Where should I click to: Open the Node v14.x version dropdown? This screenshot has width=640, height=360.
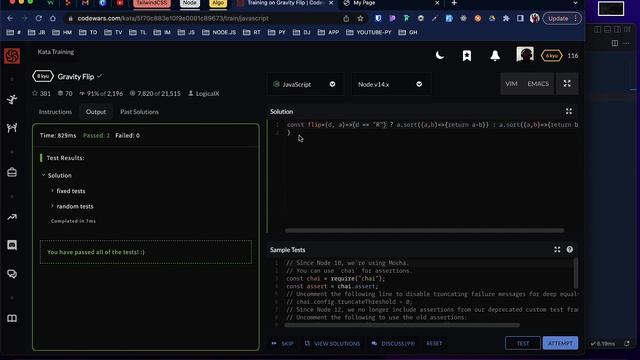click(390, 84)
